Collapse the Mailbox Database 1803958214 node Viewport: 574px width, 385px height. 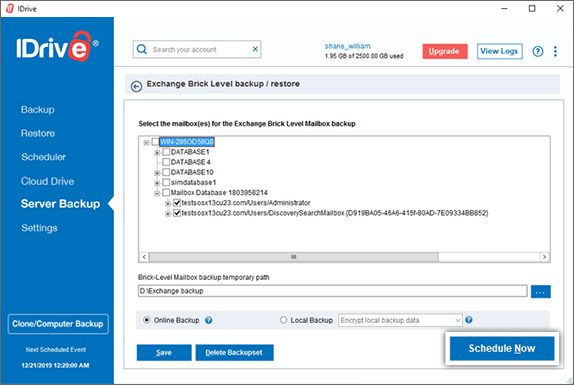[157, 193]
